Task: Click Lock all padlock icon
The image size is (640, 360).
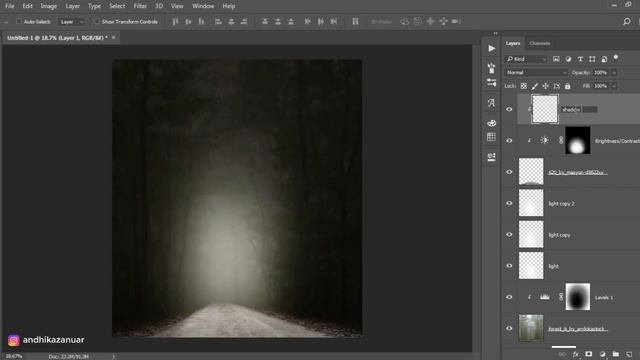Action: coord(568,86)
